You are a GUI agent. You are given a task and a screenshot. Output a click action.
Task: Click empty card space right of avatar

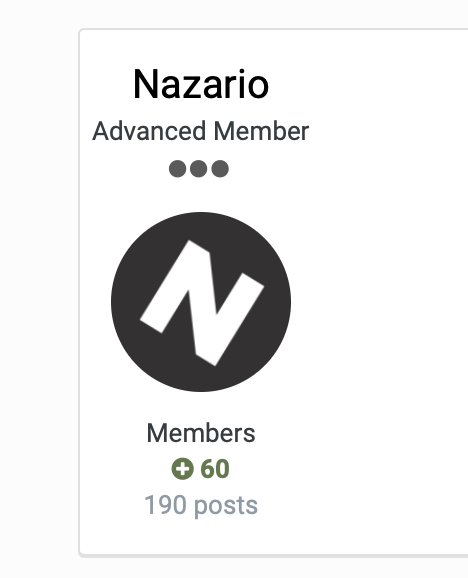click(369, 302)
